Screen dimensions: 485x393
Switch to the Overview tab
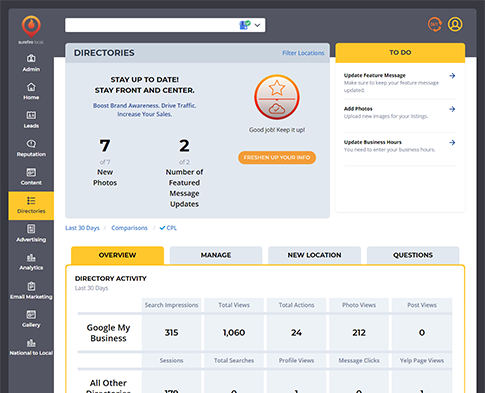[117, 255]
